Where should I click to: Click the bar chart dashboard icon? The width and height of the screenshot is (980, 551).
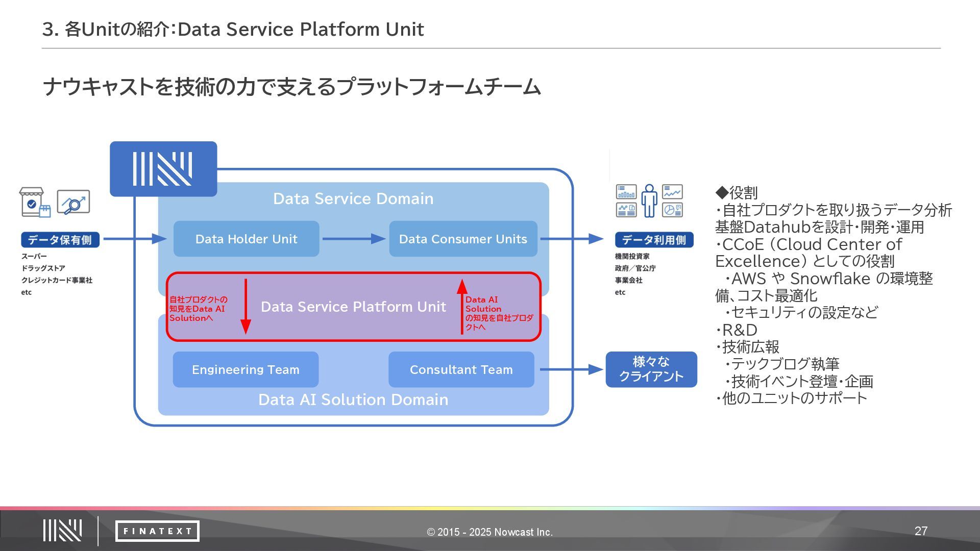(626, 192)
